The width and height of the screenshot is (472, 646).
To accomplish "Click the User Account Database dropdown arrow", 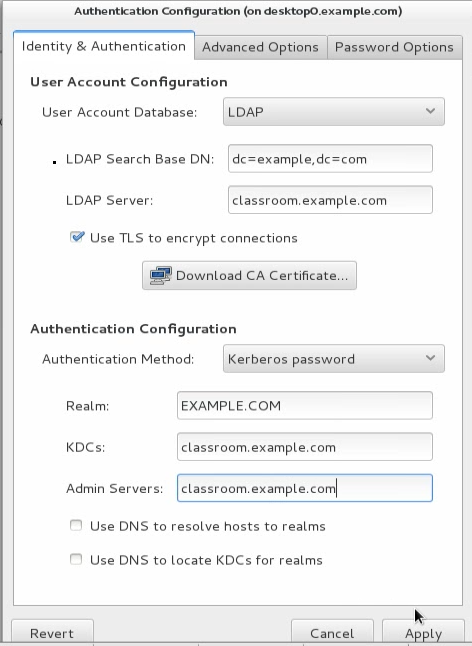I will 430,111.
